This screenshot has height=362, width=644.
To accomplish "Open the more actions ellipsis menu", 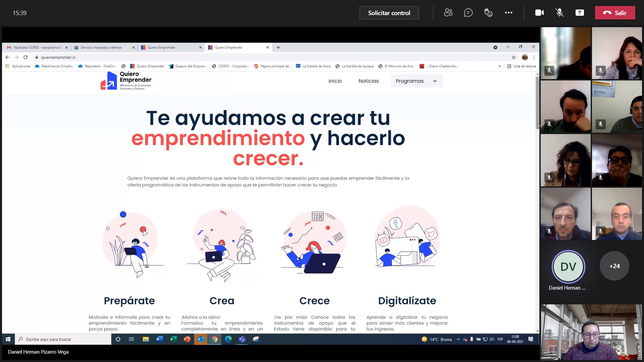I will pyautogui.click(x=508, y=13).
